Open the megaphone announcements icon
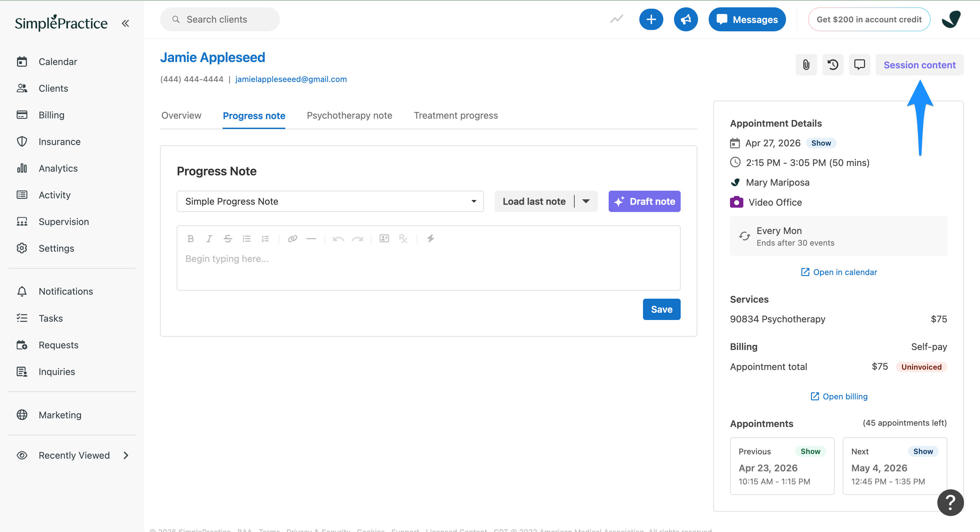Image resolution: width=980 pixels, height=532 pixels. tap(686, 19)
